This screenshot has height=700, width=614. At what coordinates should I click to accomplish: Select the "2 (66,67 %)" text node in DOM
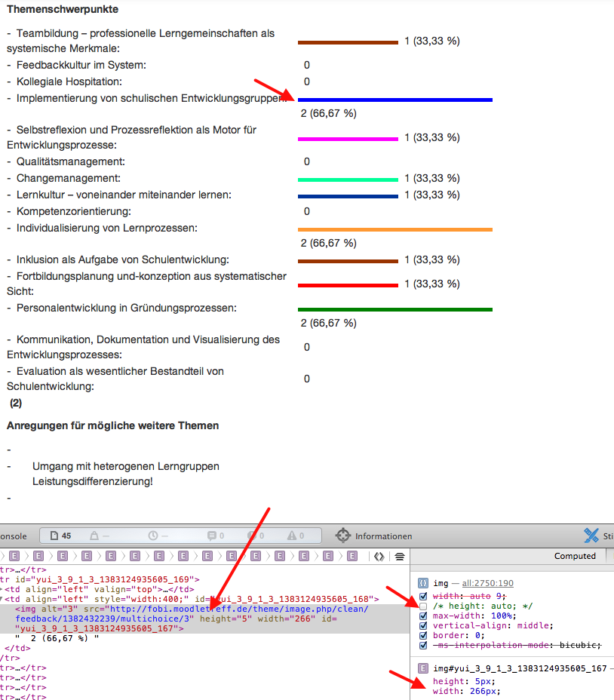[57, 638]
